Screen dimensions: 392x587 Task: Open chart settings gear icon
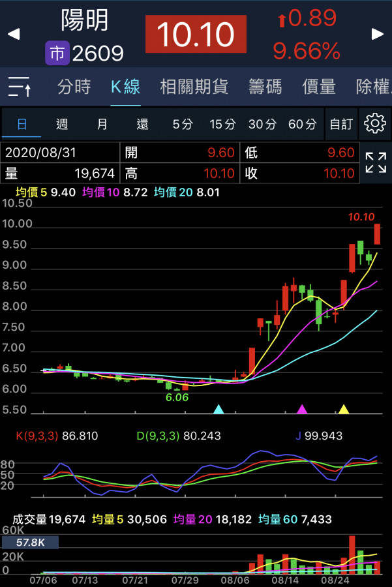pyautogui.click(x=374, y=123)
